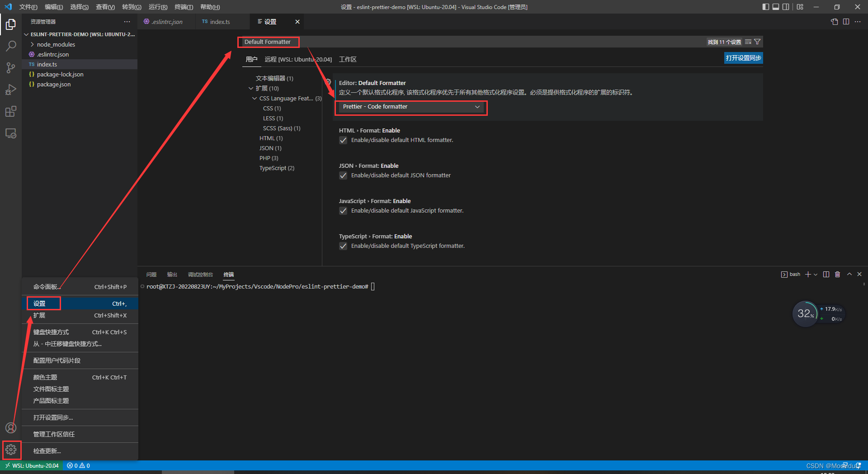Switch to the index.ts editor tab
The image size is (868, 474).
(x=220, y=21)
